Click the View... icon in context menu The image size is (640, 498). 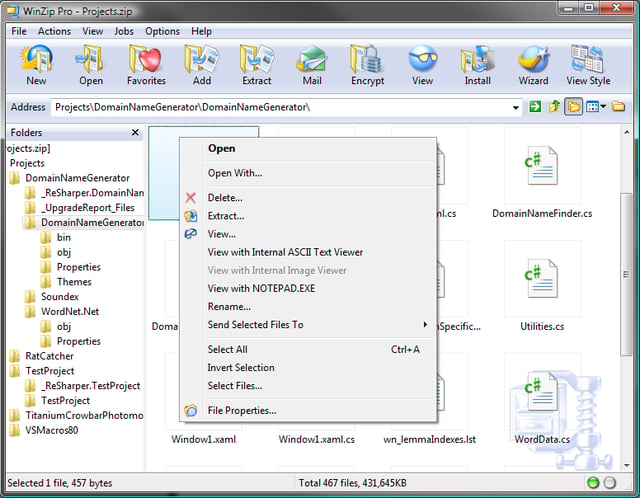[191, 234]
